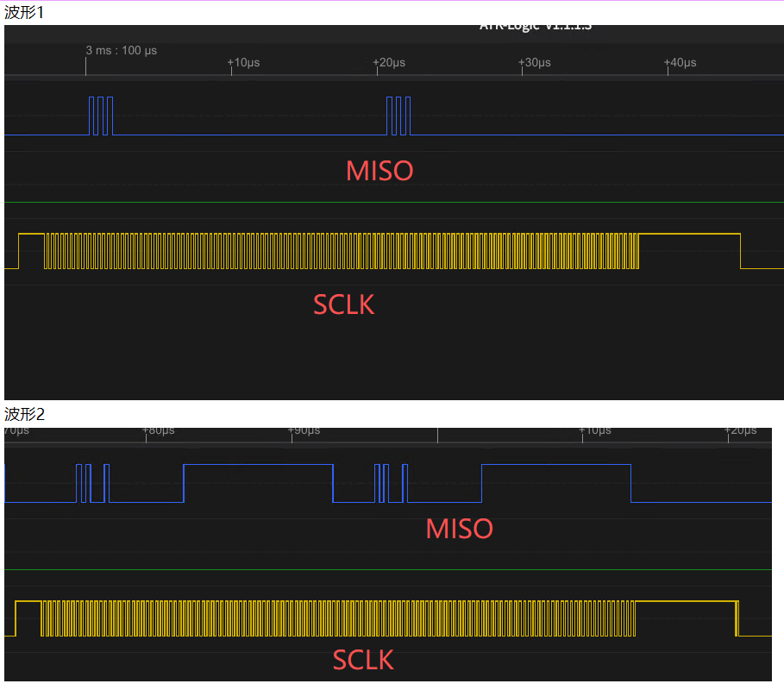Click the narrow trailing SCLK pulse in waveform 2
784x690 pixels.
click(737, 618)
